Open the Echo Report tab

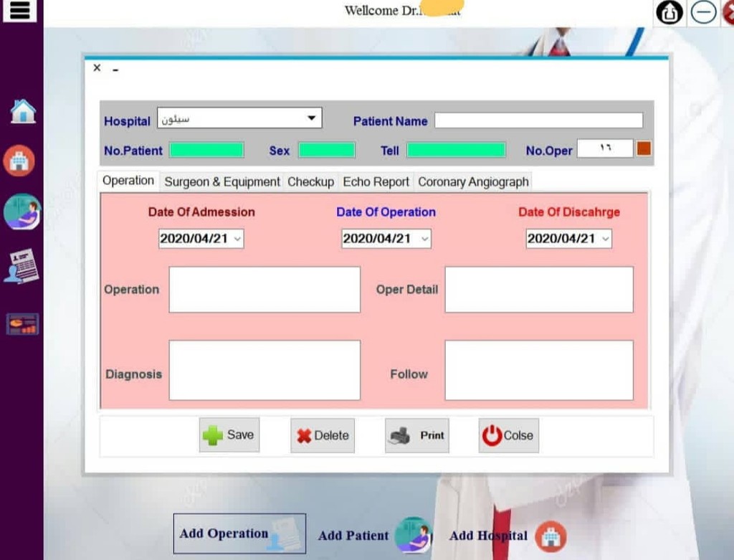point(376,181)
